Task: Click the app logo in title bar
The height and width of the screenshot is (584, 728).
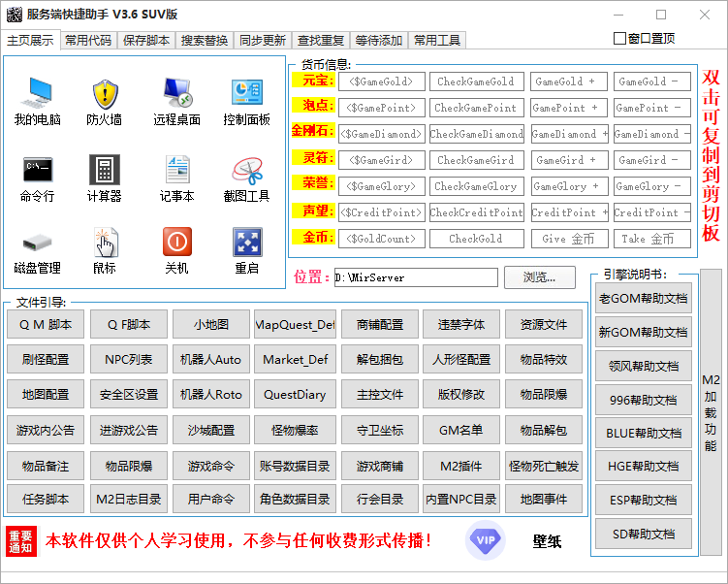Action: [14, 15]
